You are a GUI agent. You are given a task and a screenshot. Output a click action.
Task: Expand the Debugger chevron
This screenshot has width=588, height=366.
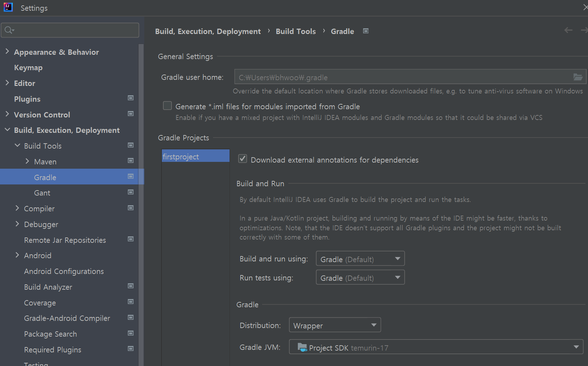click(x=17, y=224)
